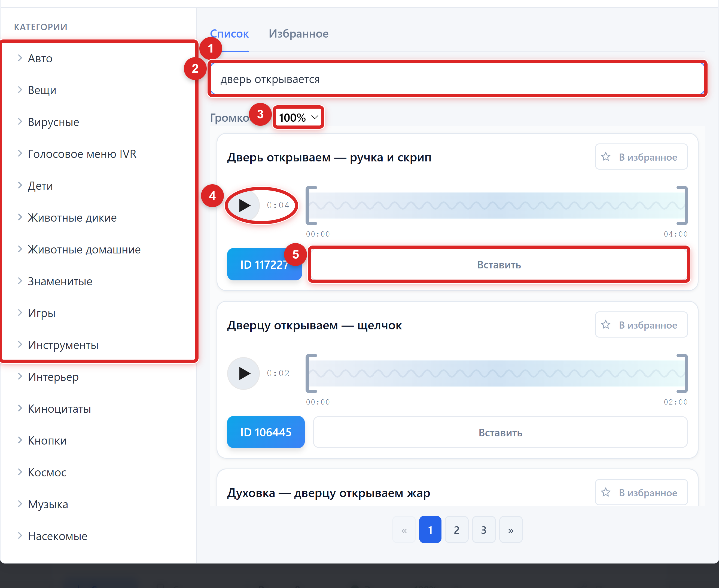Screen dimensions: 719x588
Task: Open the Кнопки category
Action: tap(47, 440)
